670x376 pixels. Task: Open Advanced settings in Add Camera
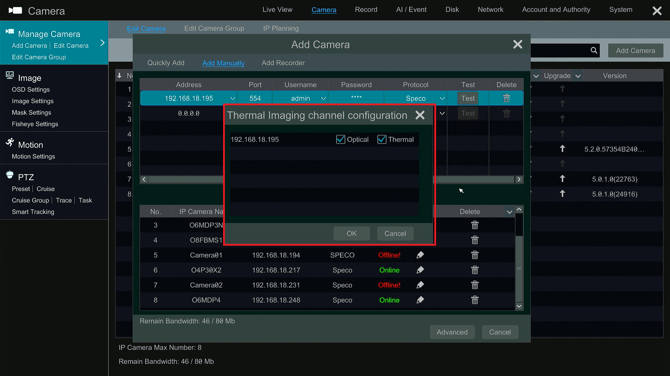452,332
